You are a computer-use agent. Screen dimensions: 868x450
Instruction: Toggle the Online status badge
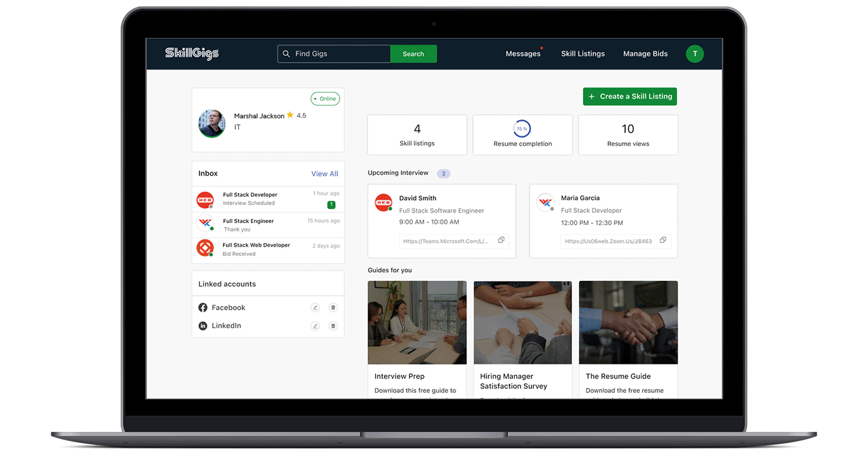[325, 98]
